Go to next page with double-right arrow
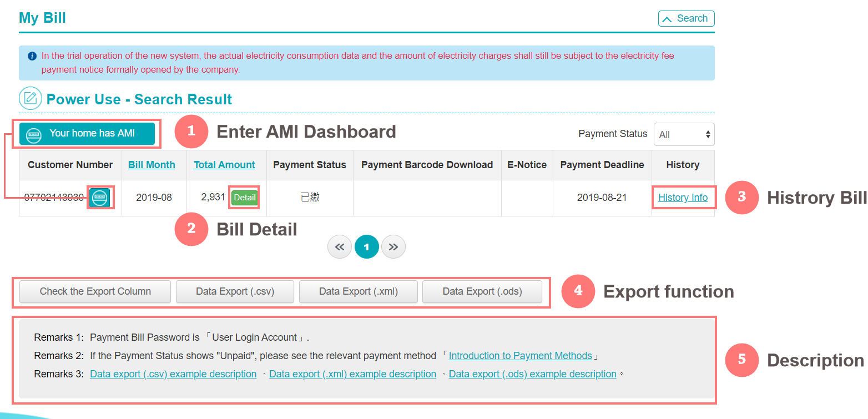868x419 pixels. click(393, 247)
